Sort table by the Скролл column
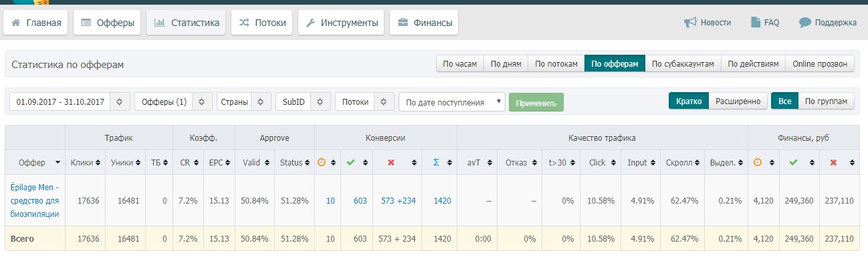Screen dimensions: 868x263 [681, 162]
